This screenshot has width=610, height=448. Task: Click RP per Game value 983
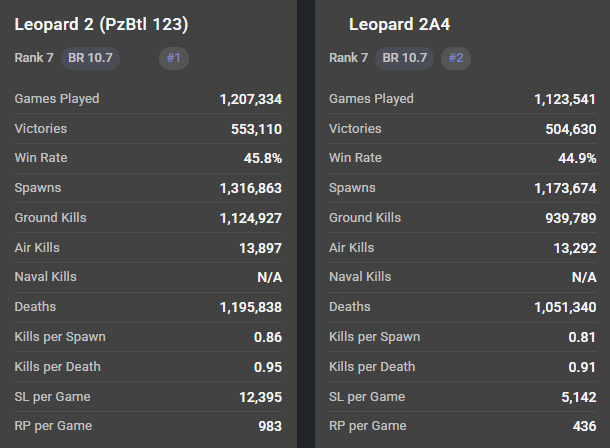coord(270,426)
